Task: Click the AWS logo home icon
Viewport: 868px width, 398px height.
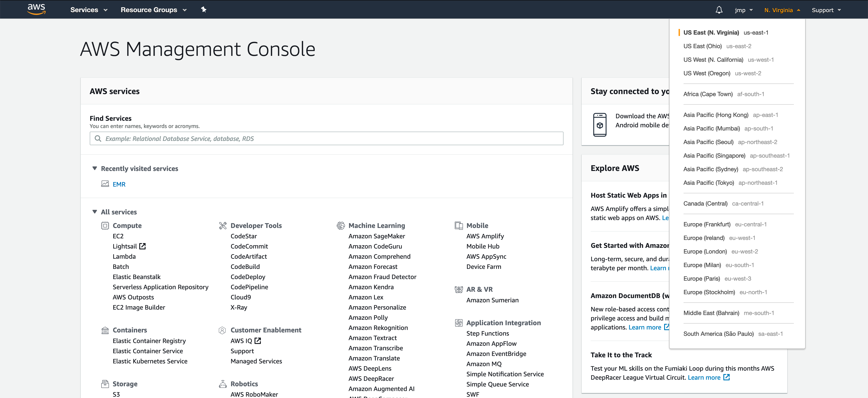Action: coord(36,9)
